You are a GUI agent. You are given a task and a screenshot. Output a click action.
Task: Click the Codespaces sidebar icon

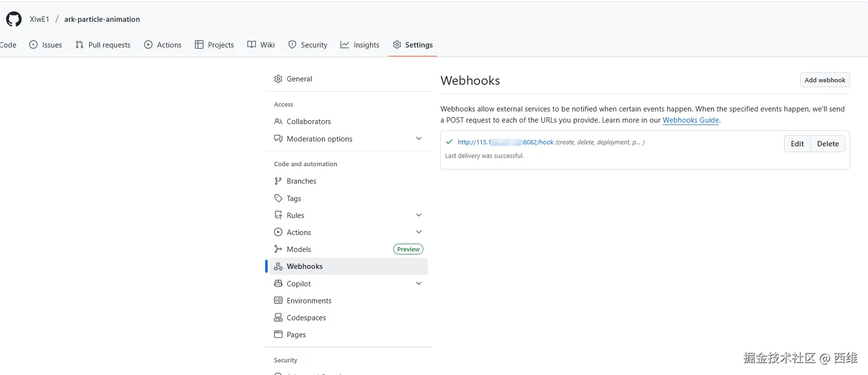278,317
